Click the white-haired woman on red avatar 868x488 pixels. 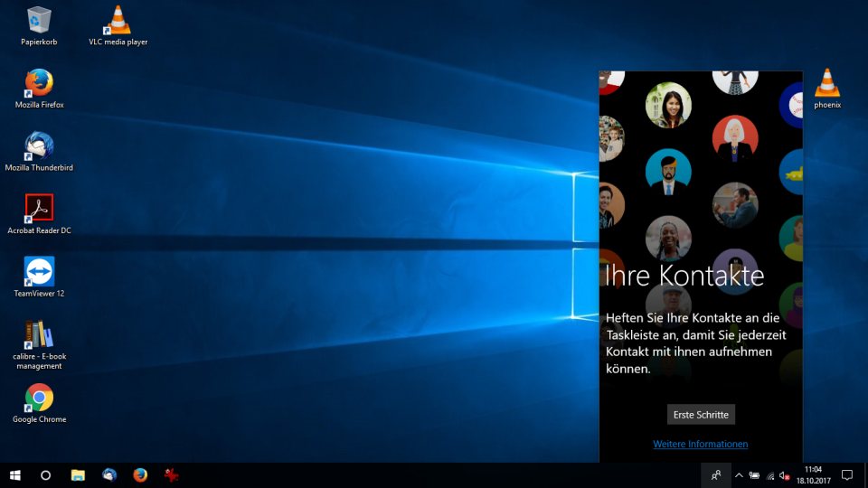pyautogui.click(x=735, y=138)
